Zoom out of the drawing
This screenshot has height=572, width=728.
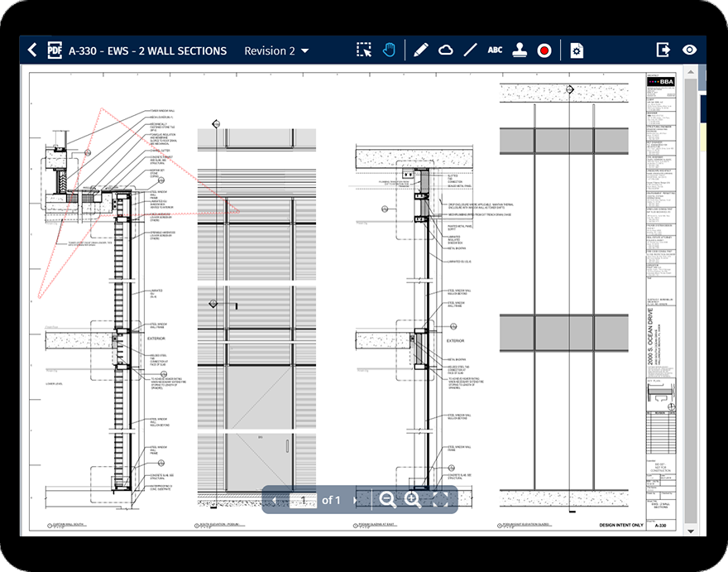386,500
